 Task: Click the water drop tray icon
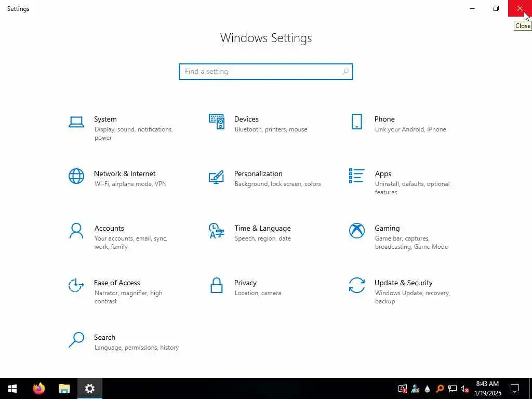427,389
